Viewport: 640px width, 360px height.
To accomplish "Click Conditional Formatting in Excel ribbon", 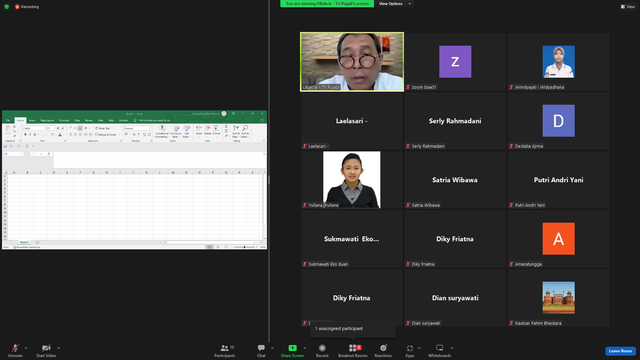I will (x=162, y=131).
